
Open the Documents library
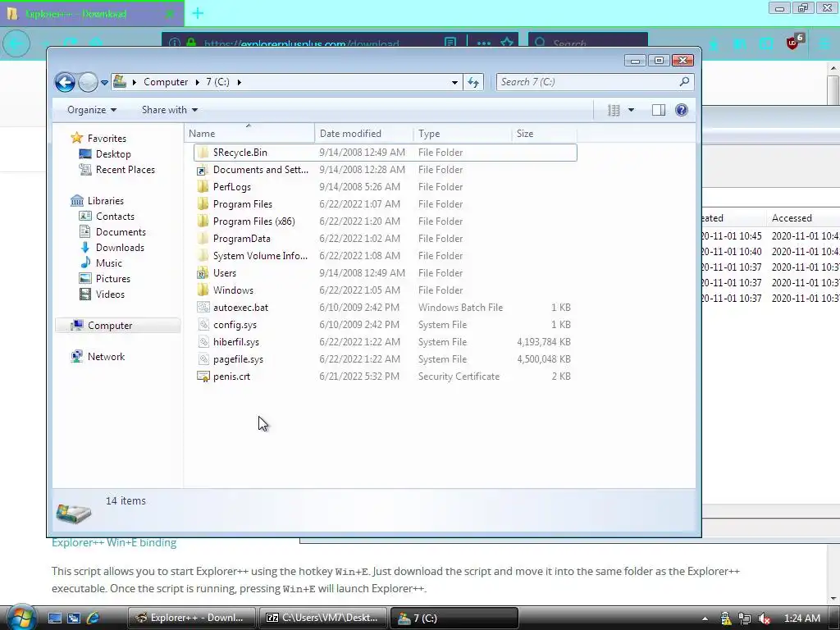click(x=121, y=231)
